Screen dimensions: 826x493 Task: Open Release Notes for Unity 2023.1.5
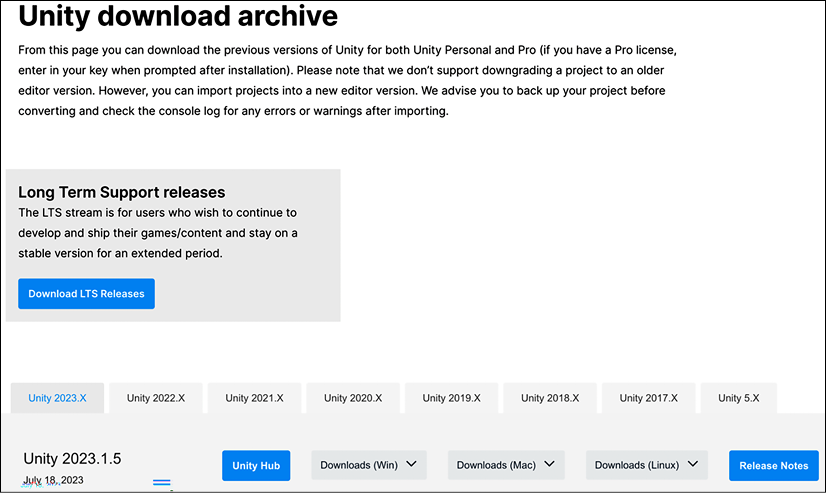774,466
